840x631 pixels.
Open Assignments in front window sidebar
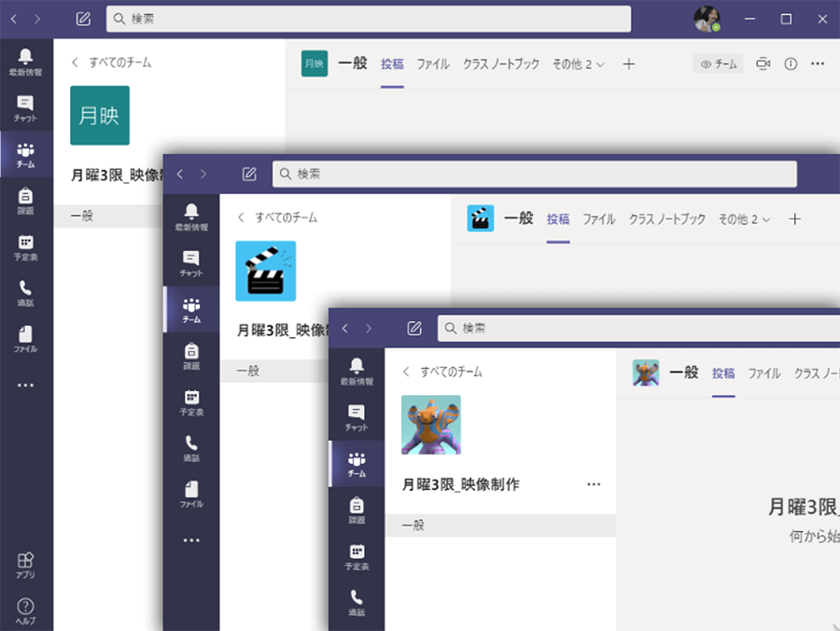[357, 510]
